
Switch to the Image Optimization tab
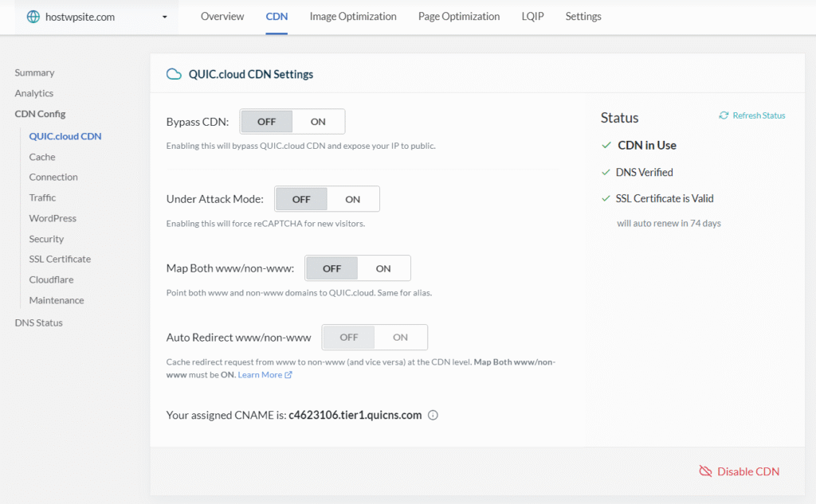[352, 16]
